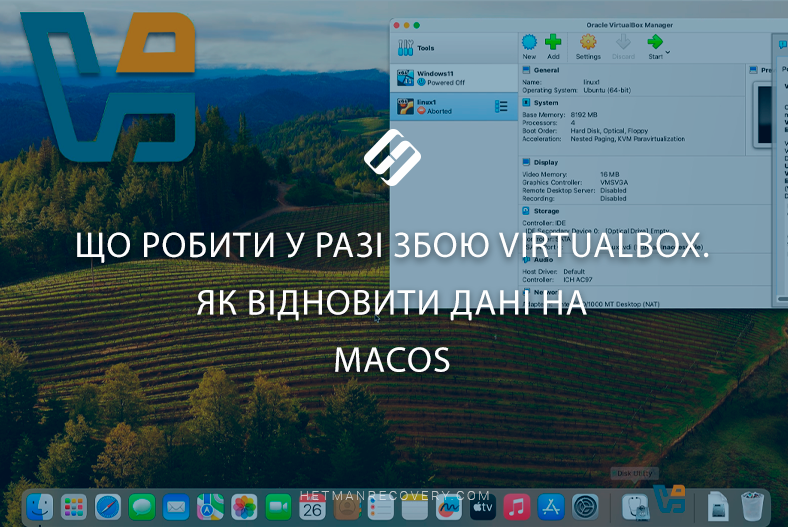Click the '8192 MB' base memory value
Screen dimensions: 788x527
coord(583,115)
